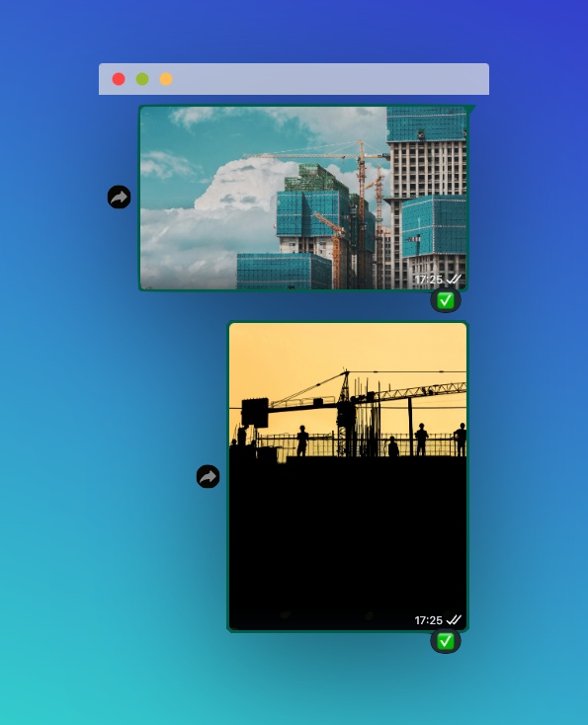This screenshot has height=725, width=588.
Task: Click the checkmark reaction under the silhouette photo
Action: pos(446,641)
